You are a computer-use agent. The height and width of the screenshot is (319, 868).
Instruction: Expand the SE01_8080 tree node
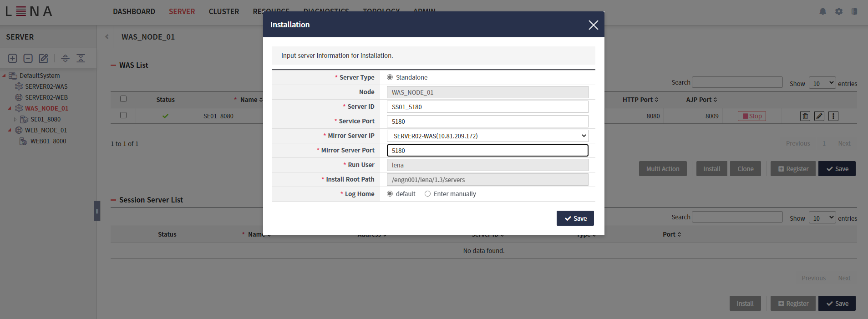click(x=15, y=120)
